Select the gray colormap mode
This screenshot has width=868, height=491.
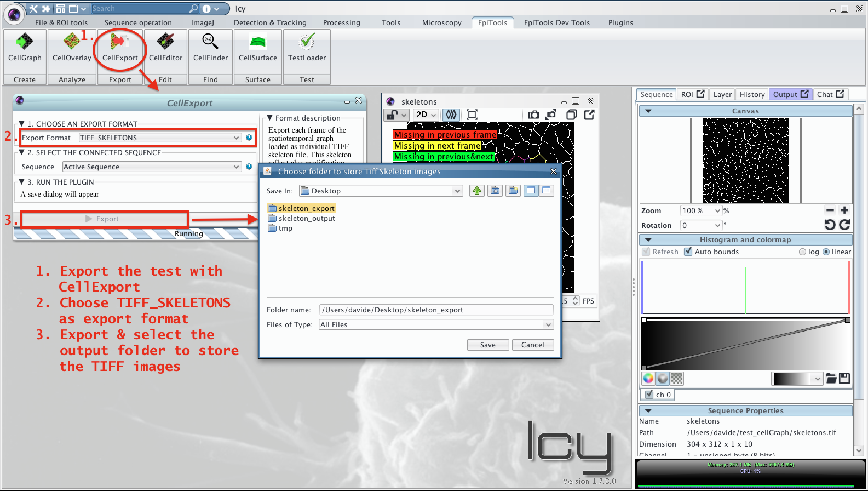663,378
